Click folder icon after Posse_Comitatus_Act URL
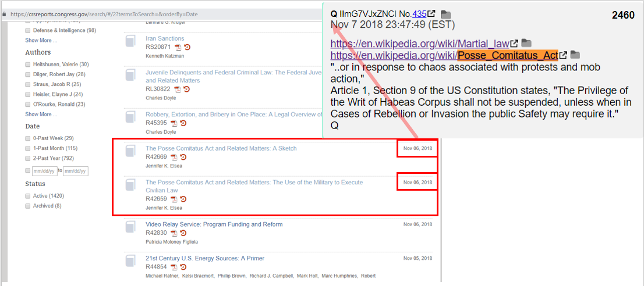Viewport: 644px width, 286px height. click(576, 55)
